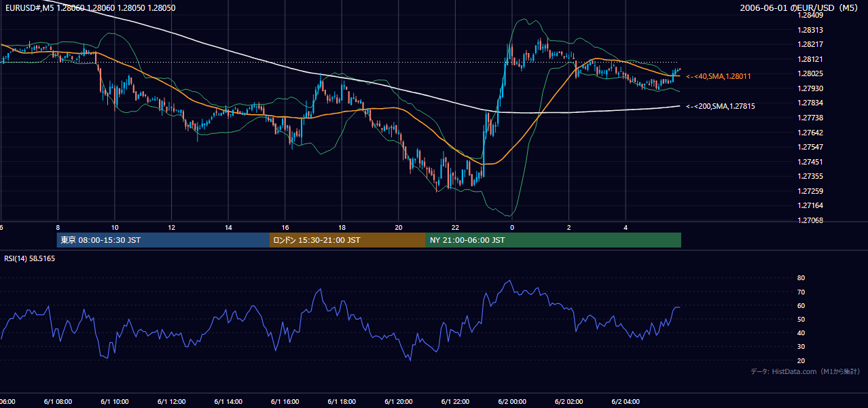Click the RSI(14) 58.5165 indicator label
The height and width of the screenshot is (408, 868).
pos(30,258)
